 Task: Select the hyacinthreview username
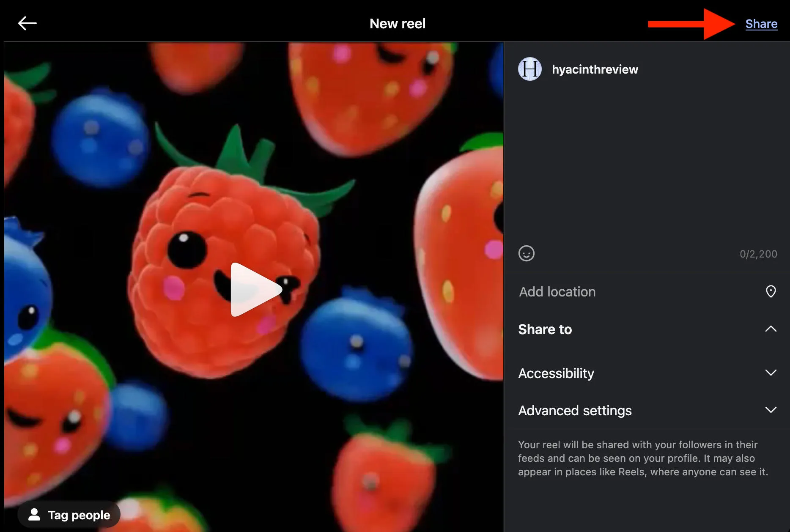point(595,69)
